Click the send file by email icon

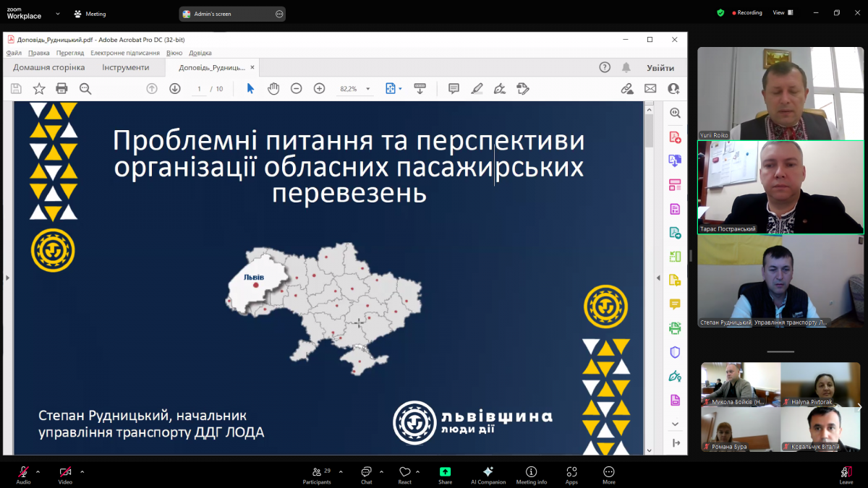(650, 88)
